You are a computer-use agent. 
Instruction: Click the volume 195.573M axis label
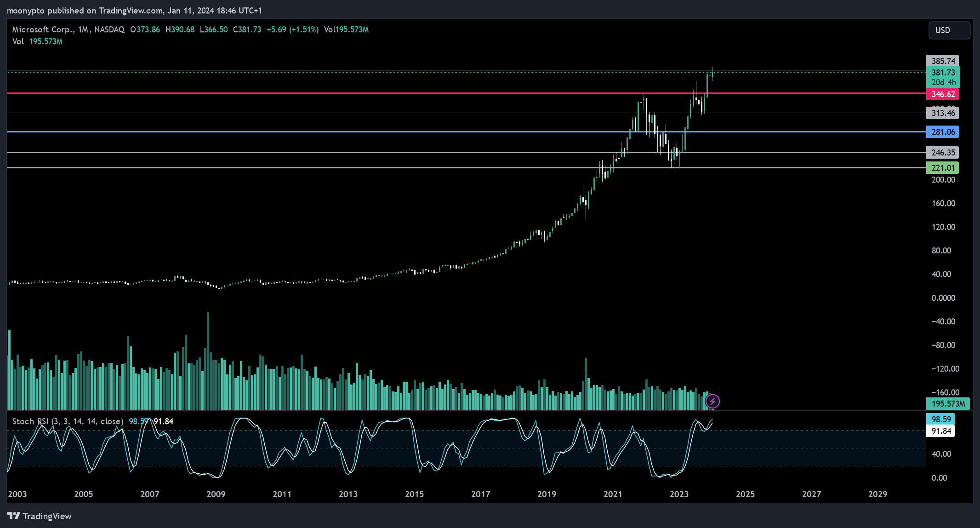point(948,404)
